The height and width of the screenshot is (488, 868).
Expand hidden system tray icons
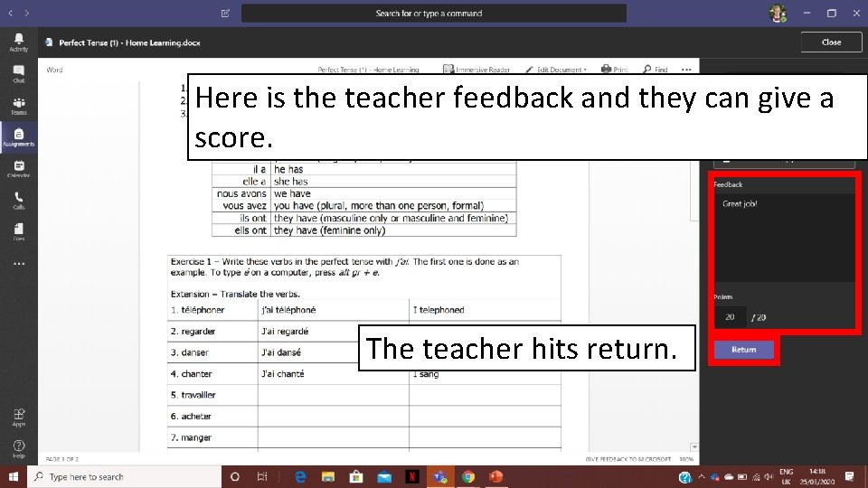(x=702, y=476)
